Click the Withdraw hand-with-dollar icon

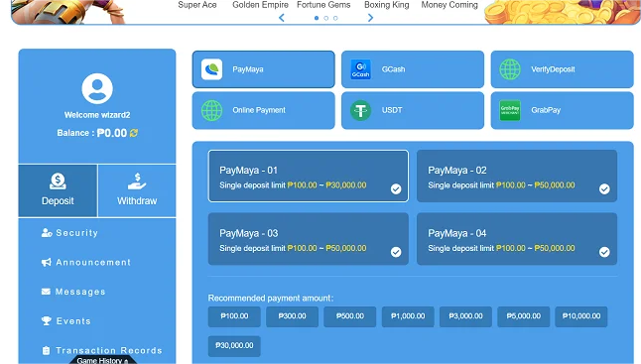pyautogui.click(x=137, y=181)
